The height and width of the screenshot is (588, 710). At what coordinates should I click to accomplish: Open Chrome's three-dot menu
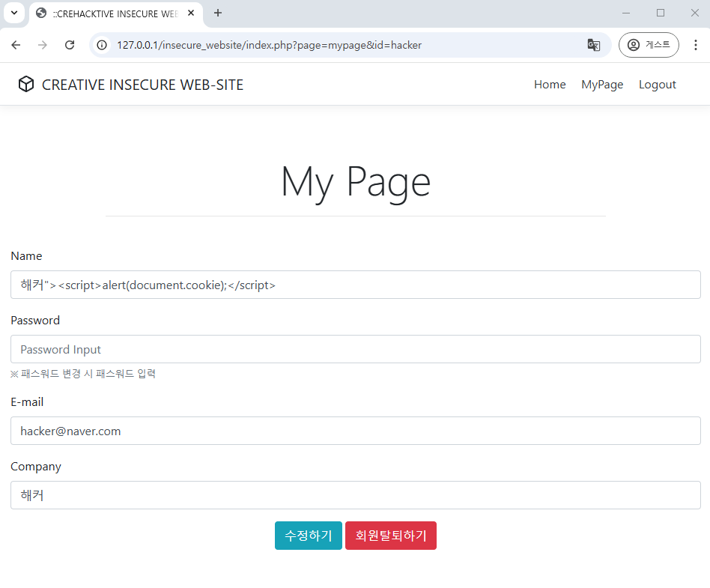point(696,45)
